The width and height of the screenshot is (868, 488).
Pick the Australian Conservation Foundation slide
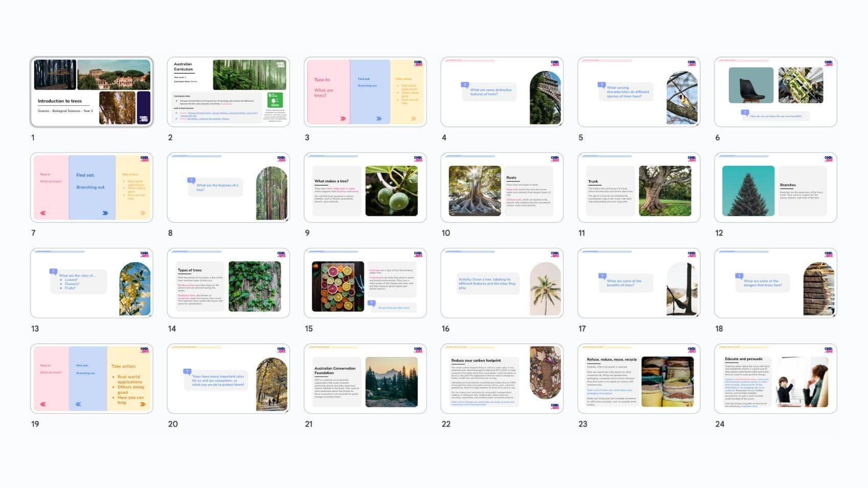[x=365, y=379]
